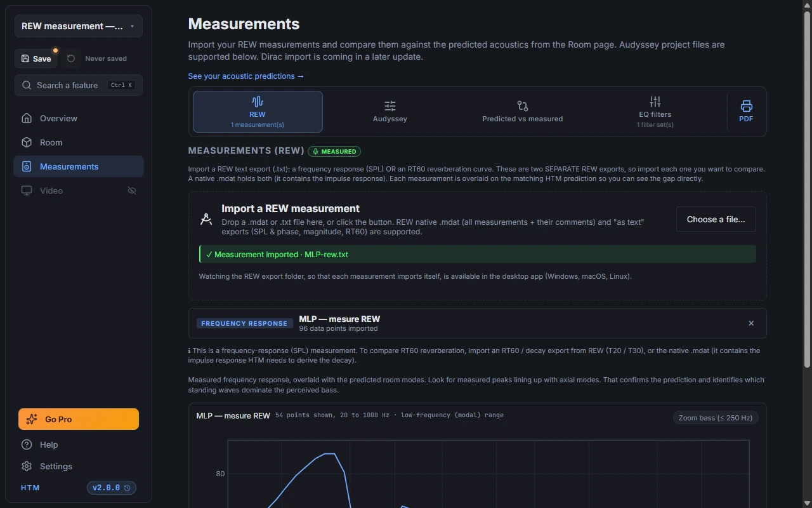Select Measurements in the sidebar

pos(79,166)
